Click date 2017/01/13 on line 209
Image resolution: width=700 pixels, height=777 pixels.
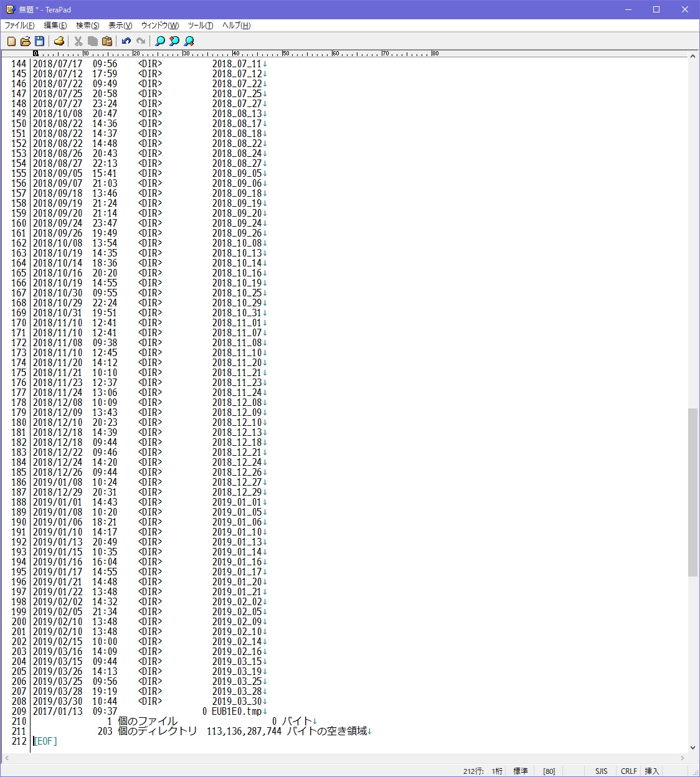tap(57, 711)
